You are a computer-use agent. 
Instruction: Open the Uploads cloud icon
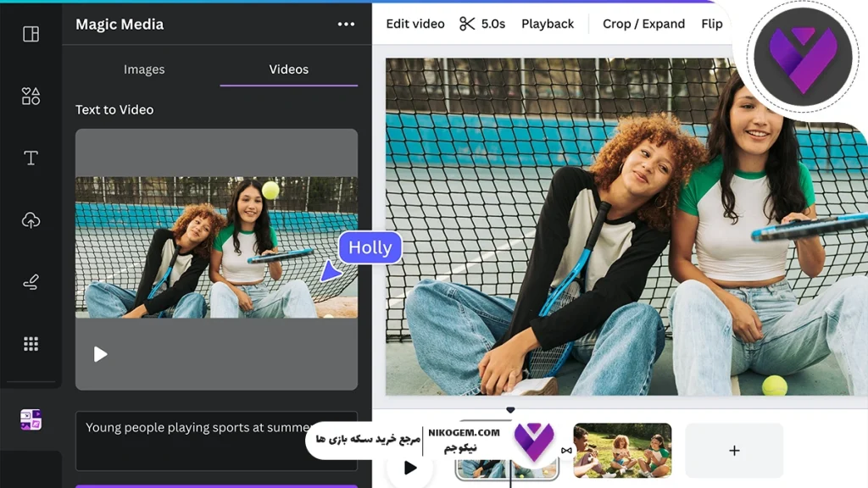(31, 220)
